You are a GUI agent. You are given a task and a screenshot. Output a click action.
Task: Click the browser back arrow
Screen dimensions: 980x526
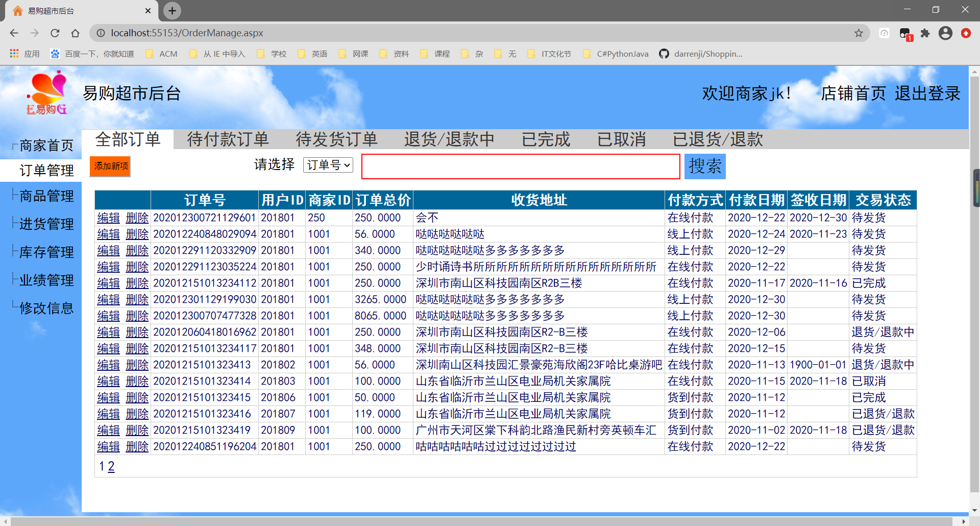point(14,33)
